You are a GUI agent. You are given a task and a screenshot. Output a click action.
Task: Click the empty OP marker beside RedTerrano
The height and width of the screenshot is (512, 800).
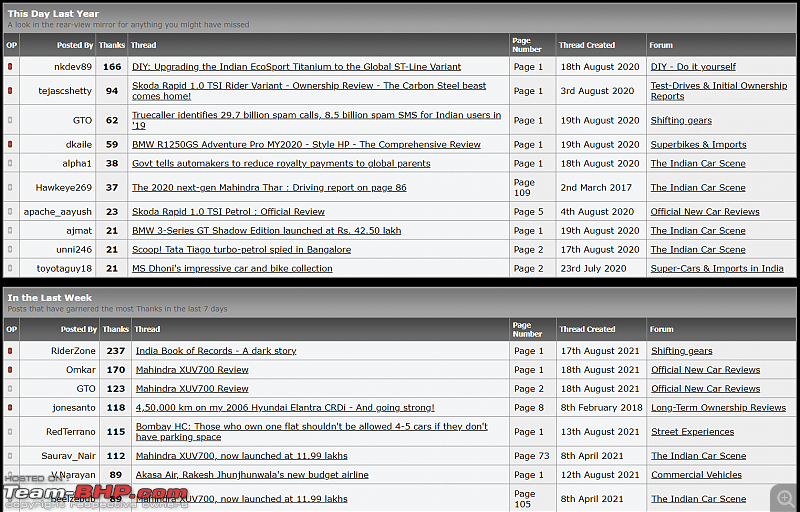pos(10,431)
